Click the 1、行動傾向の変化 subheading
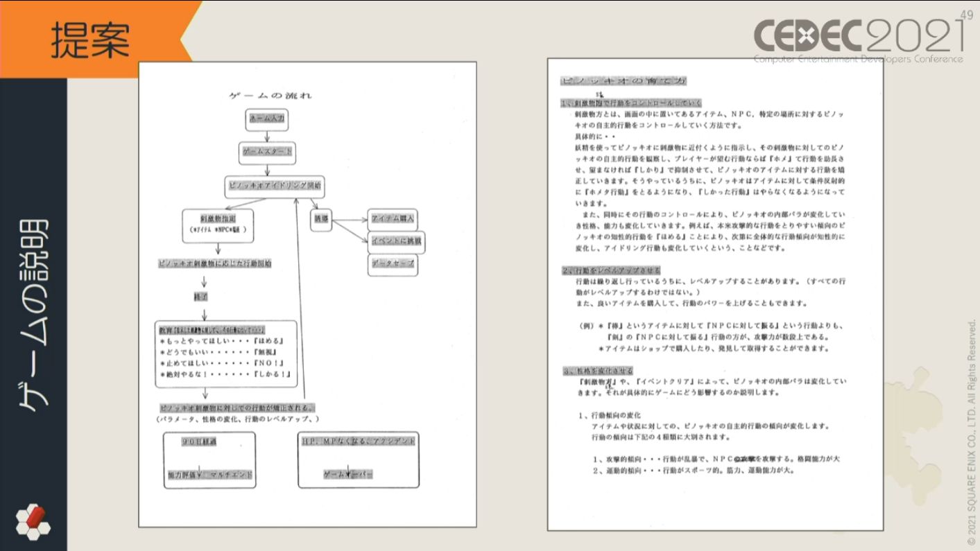The image size is (980, 551). [609, 415]
